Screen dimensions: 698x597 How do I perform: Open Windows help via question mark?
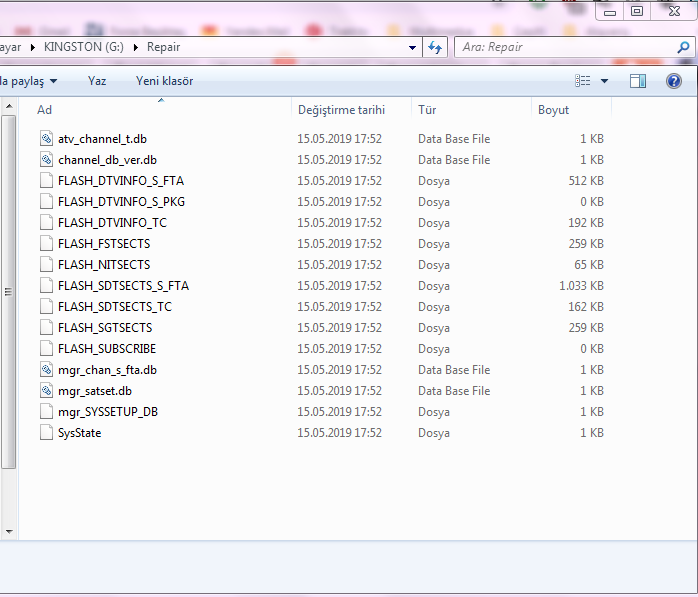[x=674, y=81]
